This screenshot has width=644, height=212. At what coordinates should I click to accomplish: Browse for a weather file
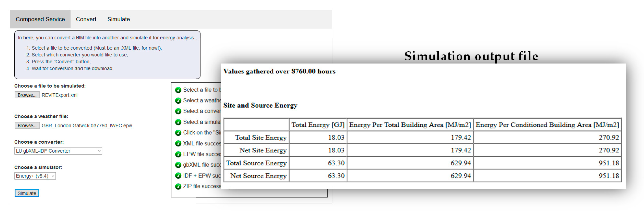tap(27, 125)
